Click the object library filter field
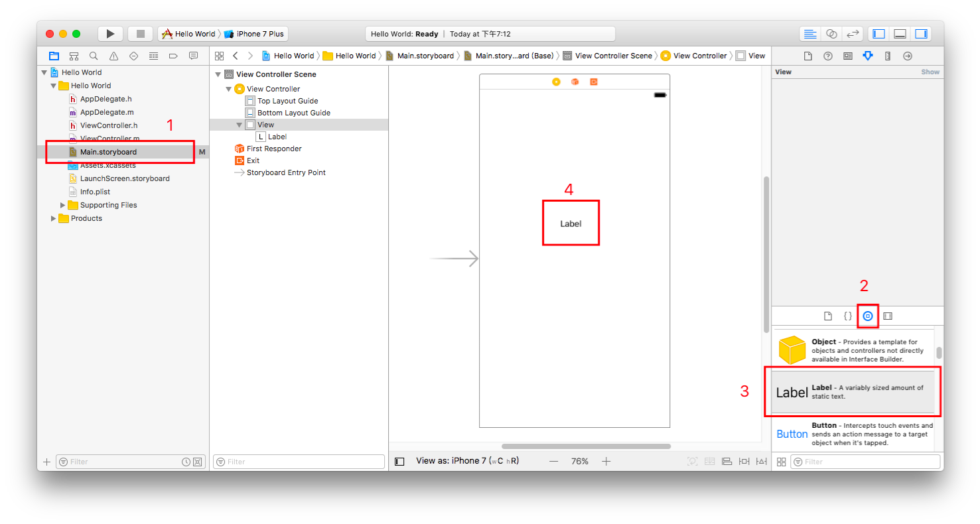Screen dimensions: 980x524 (865, 462)
